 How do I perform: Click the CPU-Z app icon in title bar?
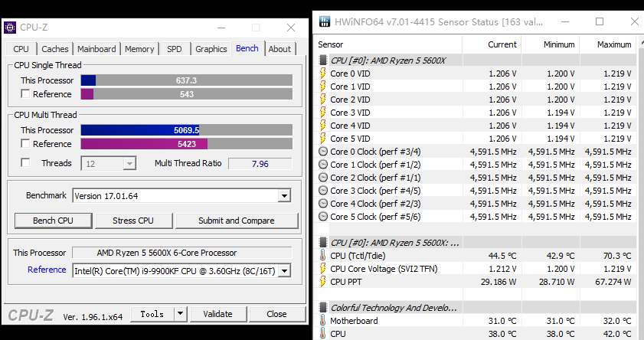[x=10, y=28]
